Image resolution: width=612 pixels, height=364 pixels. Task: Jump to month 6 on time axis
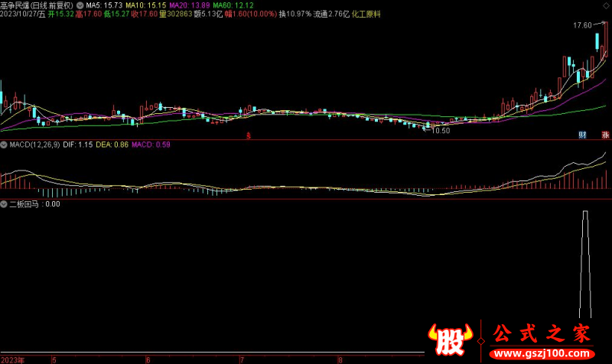coord(148,360)
